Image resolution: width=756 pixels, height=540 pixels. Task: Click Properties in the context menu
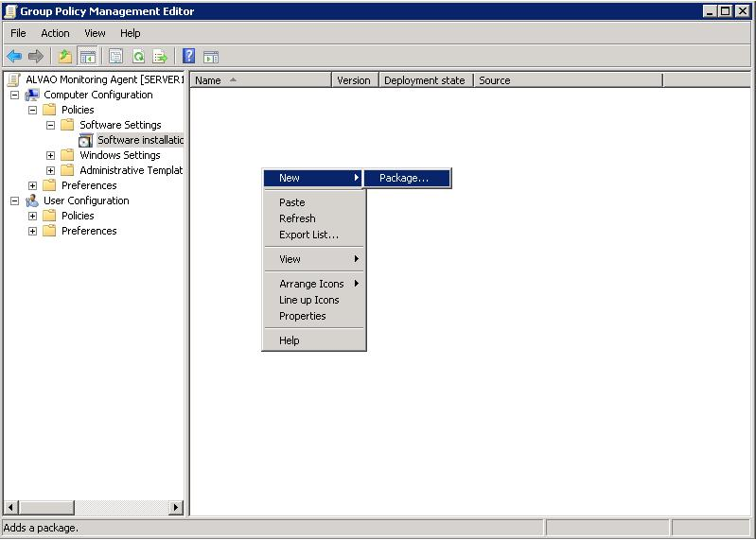[302, 316]
